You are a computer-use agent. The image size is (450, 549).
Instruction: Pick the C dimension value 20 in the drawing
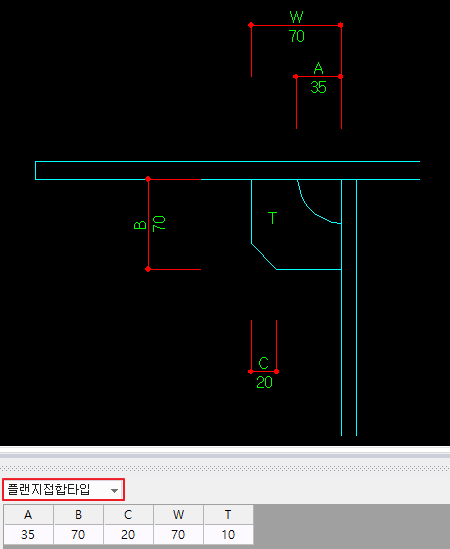coord(264,382)
